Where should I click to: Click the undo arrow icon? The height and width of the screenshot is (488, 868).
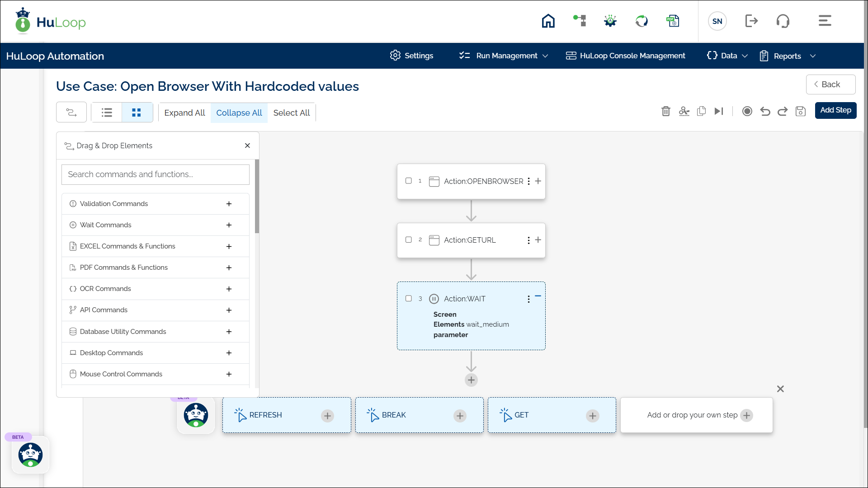(x=765, y=111)
